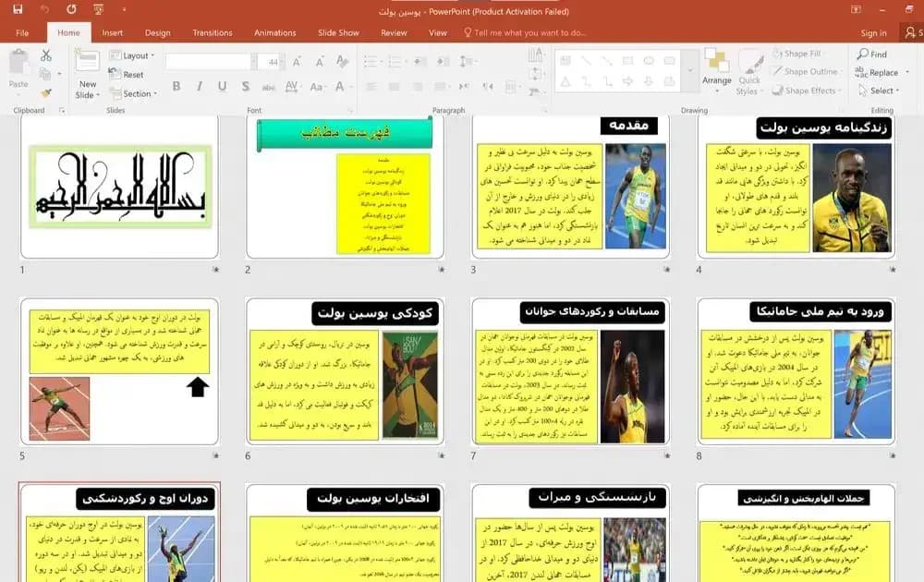Click the New Slide icon

pyautogui.click(x=87, y=63)
